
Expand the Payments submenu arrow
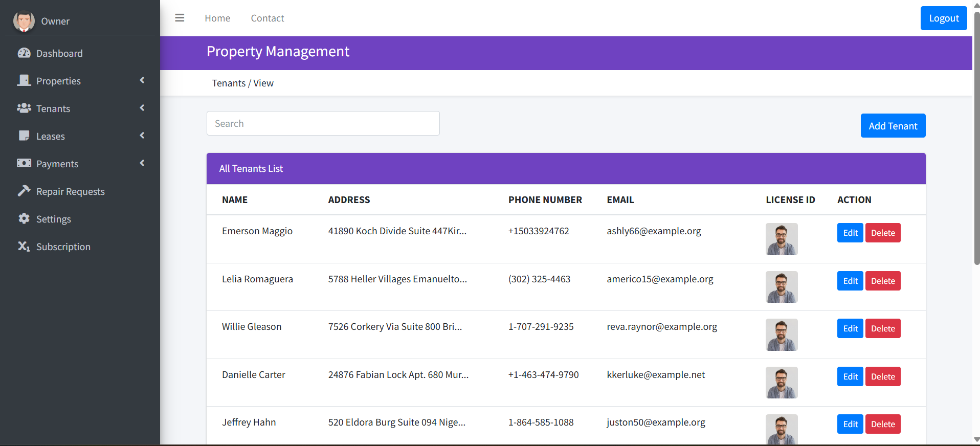click(142, 163)
